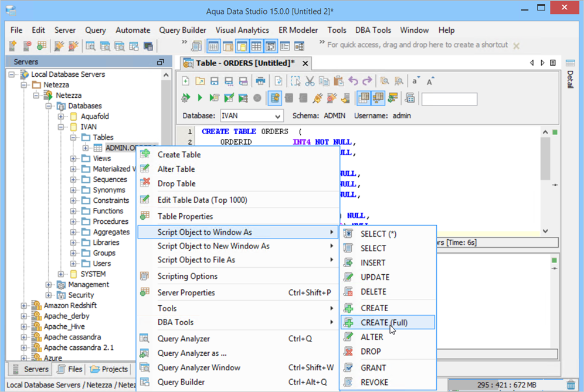Open the DBA Tools menu in menu bar
584x392 pixels.
tap(373, 30)
